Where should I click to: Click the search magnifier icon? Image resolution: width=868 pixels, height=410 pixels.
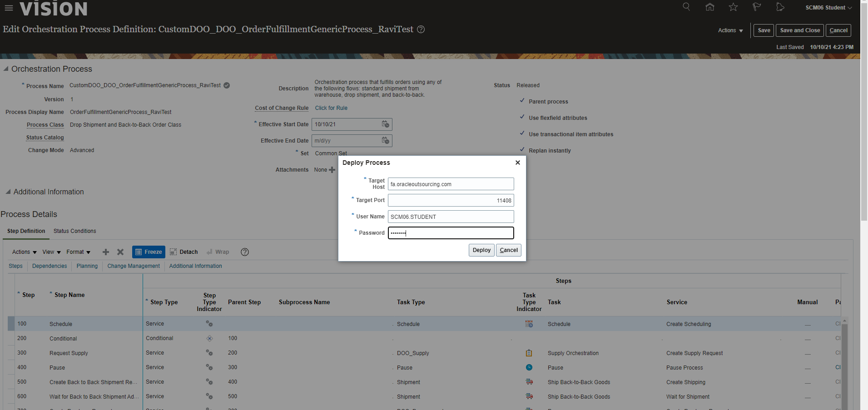click(x=686, y=7)
